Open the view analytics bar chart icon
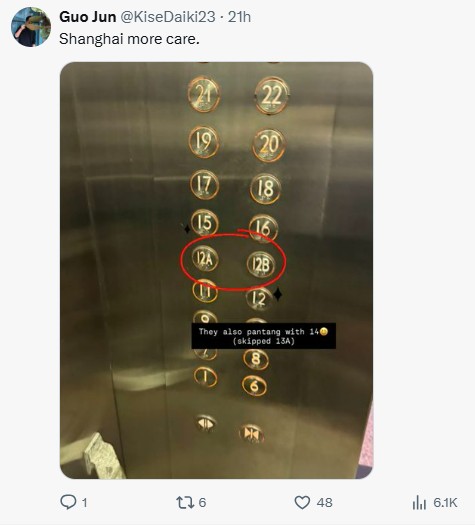Screen dimensions: 475x528 point(419,502)
